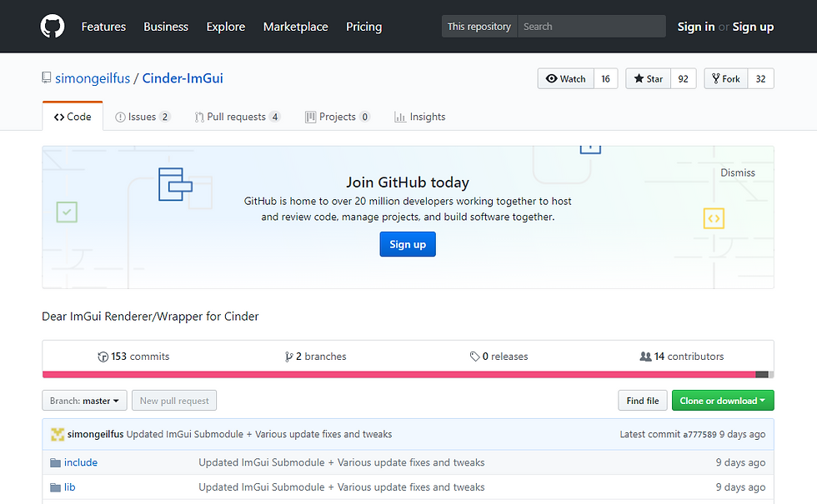
Task: Click the GitHub Octocat logo
Action: pyautogui.click(x=53, y=26)
